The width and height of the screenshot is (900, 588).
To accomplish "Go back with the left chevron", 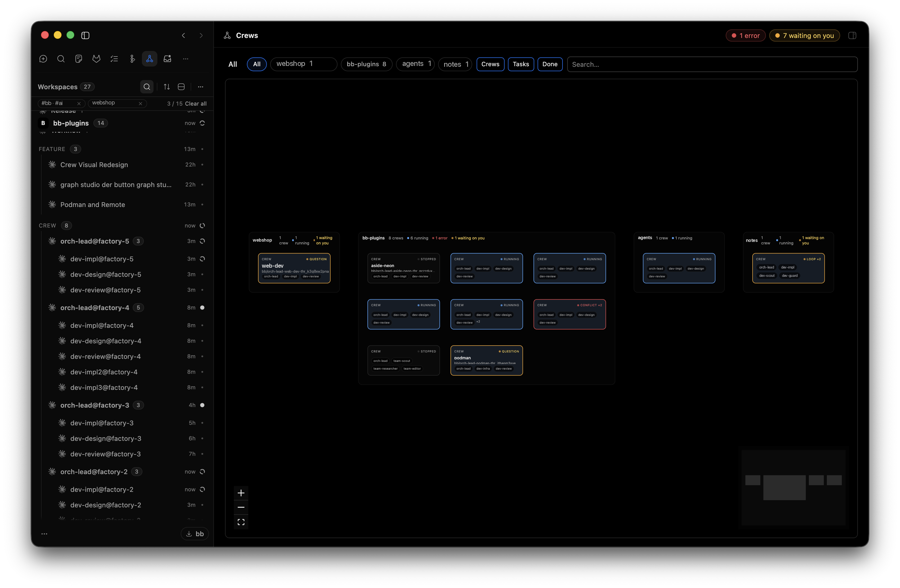I will (183, 35).
